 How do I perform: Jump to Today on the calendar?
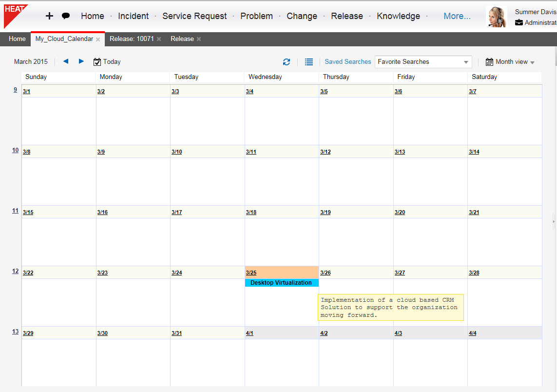tap(107, 62)
